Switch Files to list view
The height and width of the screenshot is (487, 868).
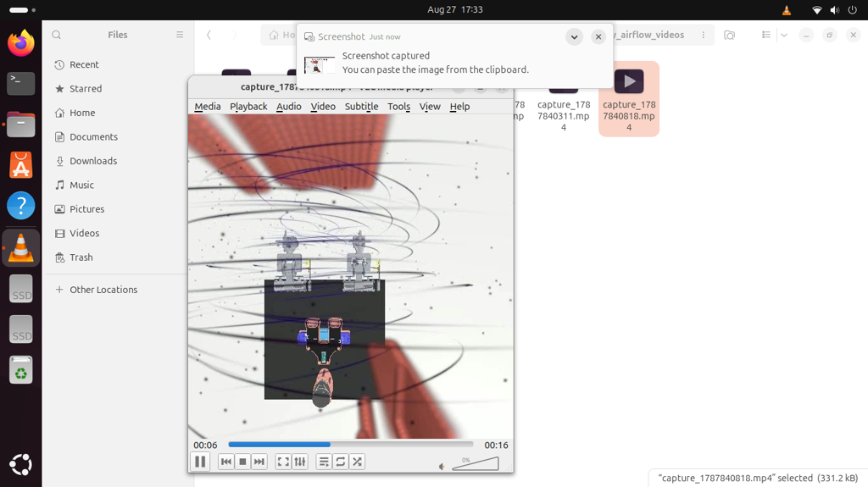(x=766, y=35)
